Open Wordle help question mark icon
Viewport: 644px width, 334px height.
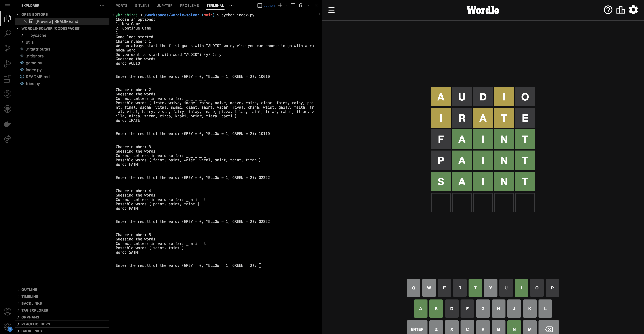(x=608, y=10)
